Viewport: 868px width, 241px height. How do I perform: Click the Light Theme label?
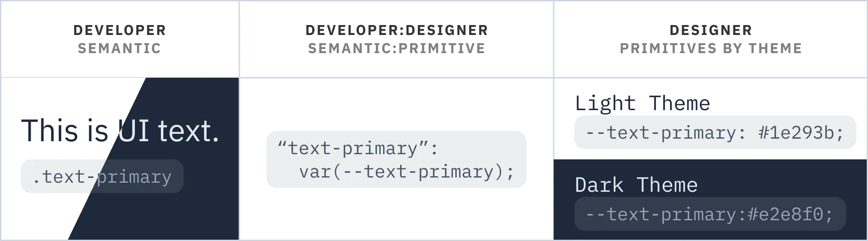coord(642,104)
